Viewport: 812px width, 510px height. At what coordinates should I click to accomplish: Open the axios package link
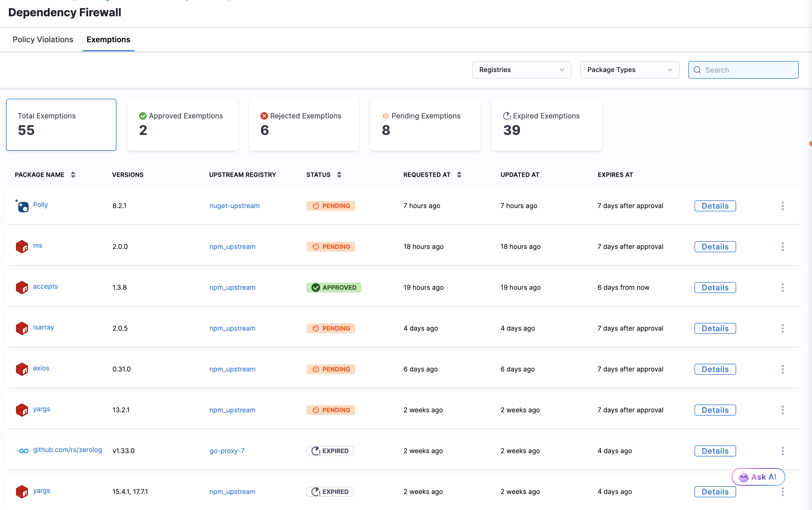tap(41, 368)
